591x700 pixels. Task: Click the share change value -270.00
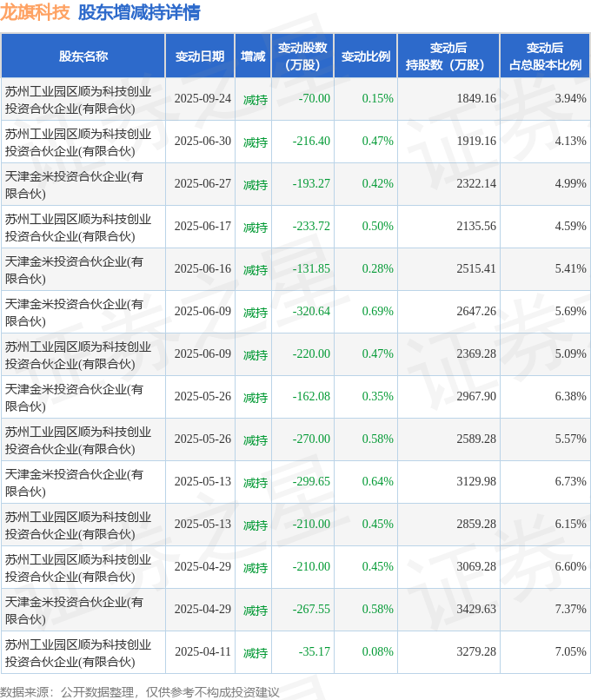click(x=311, y=439)
